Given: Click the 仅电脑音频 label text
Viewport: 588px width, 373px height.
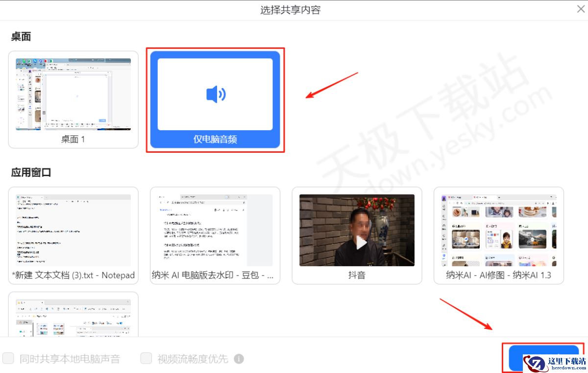Looking at the screenshot, I should (x=215, y=139).
